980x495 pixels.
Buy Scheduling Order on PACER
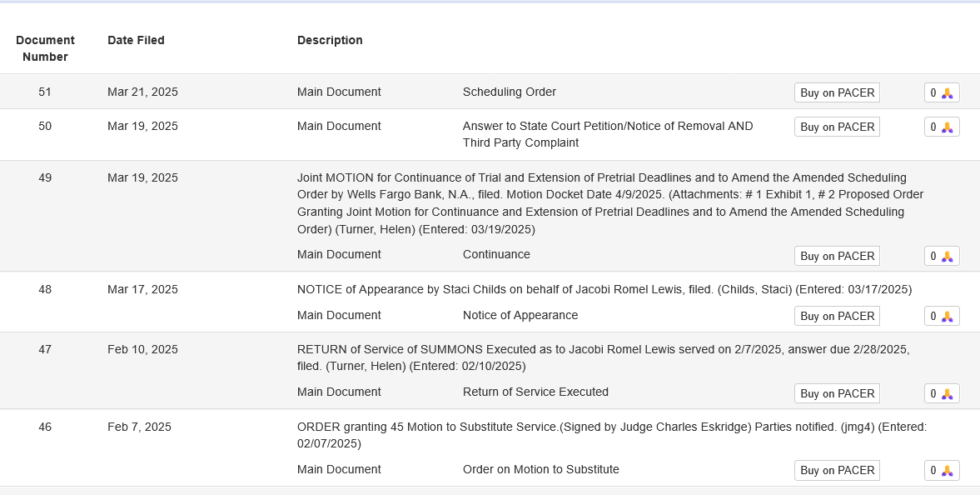[837, 92]
